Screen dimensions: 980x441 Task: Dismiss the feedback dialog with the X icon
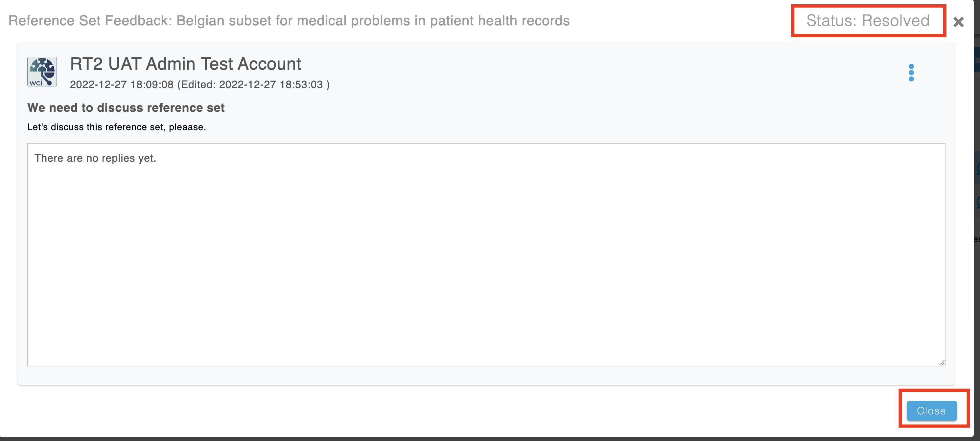(958, 22)
